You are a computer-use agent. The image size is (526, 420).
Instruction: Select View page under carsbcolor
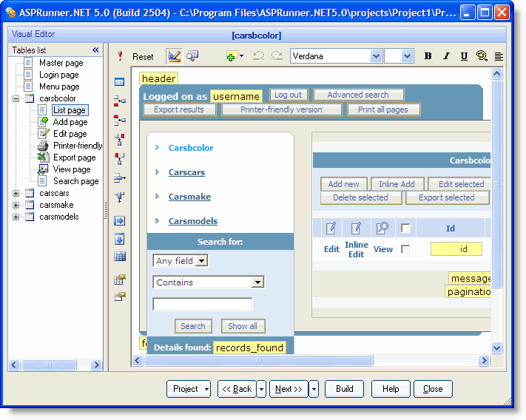tap(72, 169)
